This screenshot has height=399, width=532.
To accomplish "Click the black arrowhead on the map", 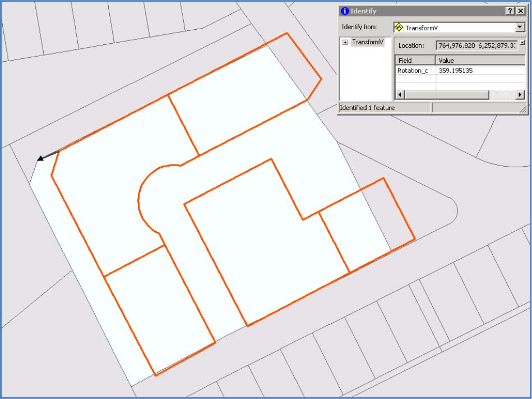I will click(40, 159).
